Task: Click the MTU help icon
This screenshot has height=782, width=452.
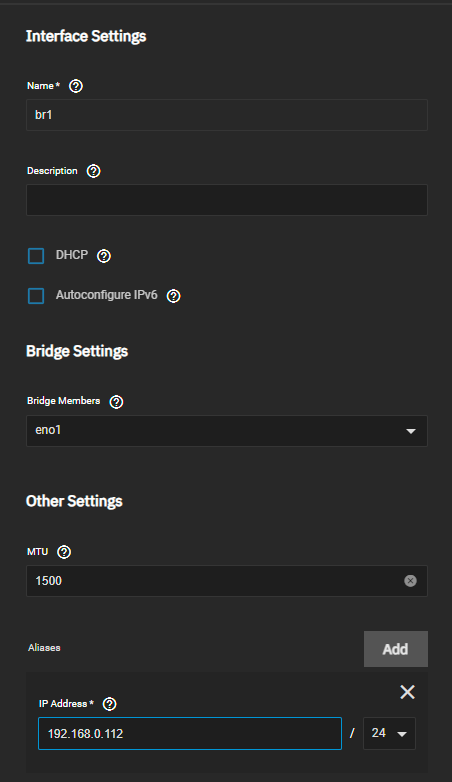Action: coord(64,552)
